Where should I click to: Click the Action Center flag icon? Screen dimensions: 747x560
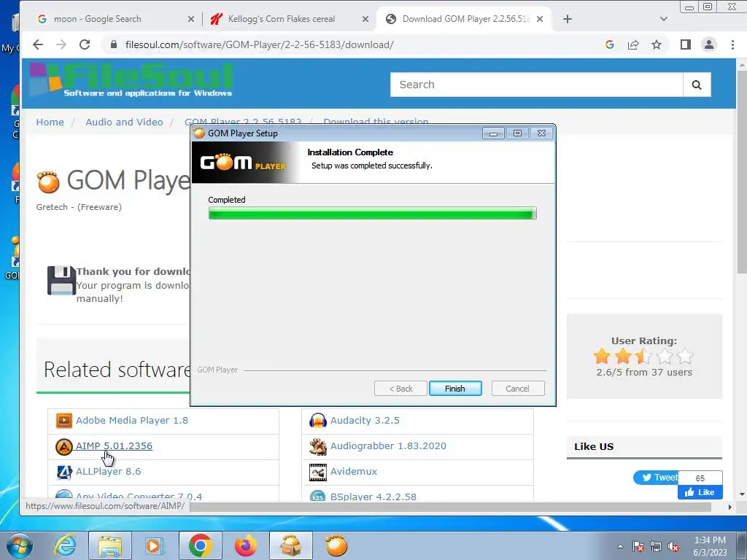(638, 546)
